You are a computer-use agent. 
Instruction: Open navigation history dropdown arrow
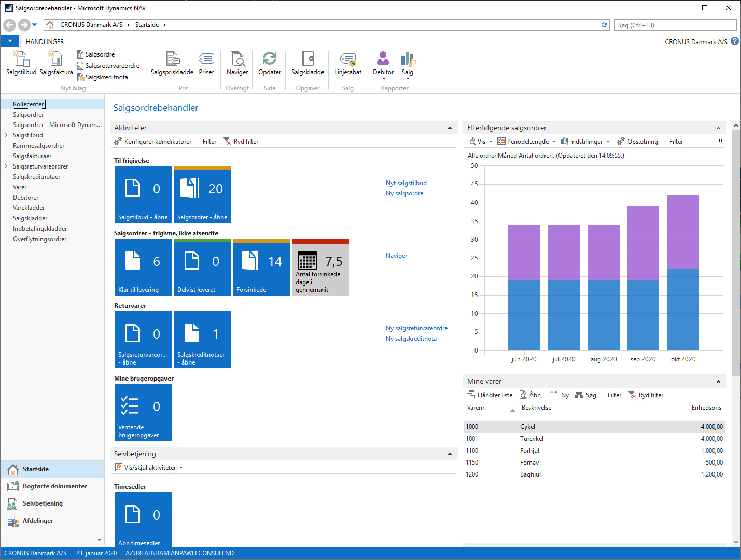(35, 25)
